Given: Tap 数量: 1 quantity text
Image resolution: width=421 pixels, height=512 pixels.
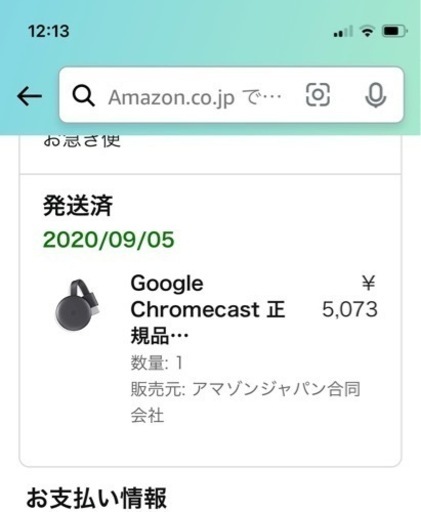Looking at the screenshot, I should tap(157, 363).
